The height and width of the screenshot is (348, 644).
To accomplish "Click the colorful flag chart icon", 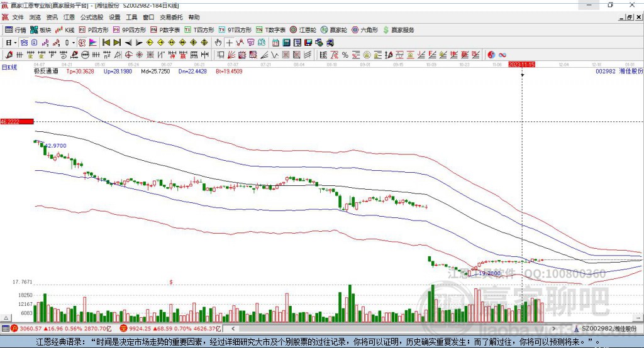I will pos(93,43).
